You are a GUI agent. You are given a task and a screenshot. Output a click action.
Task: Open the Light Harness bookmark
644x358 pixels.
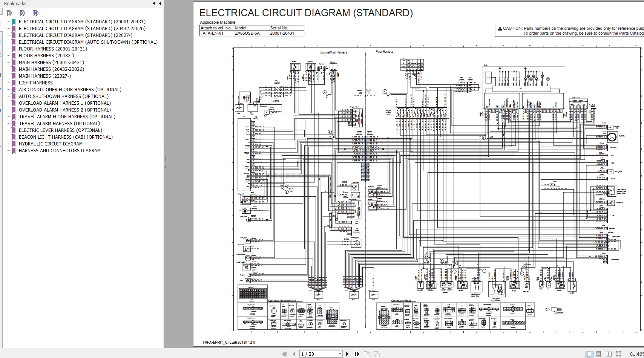pyautogui.click(x=36, y=83)
